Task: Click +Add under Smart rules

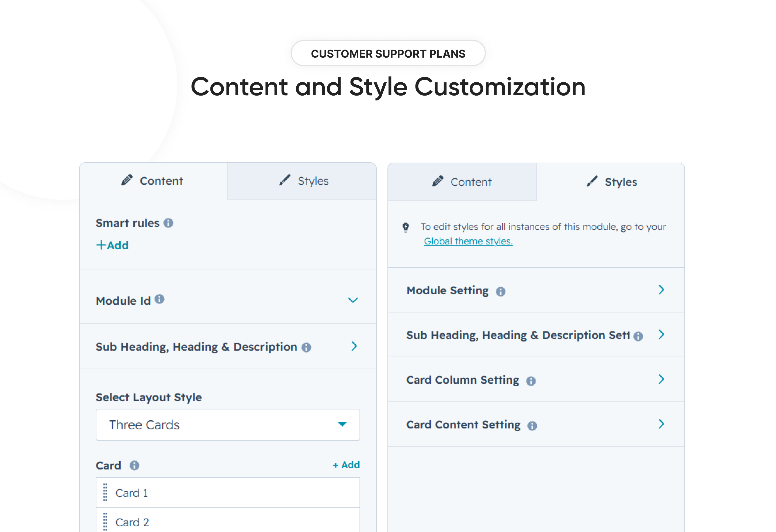Action: point(113,245)
